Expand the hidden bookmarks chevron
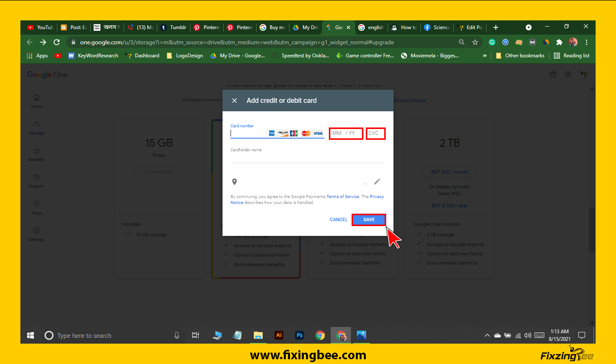This screenshot has height=364, width=616. tap(484, 55)
